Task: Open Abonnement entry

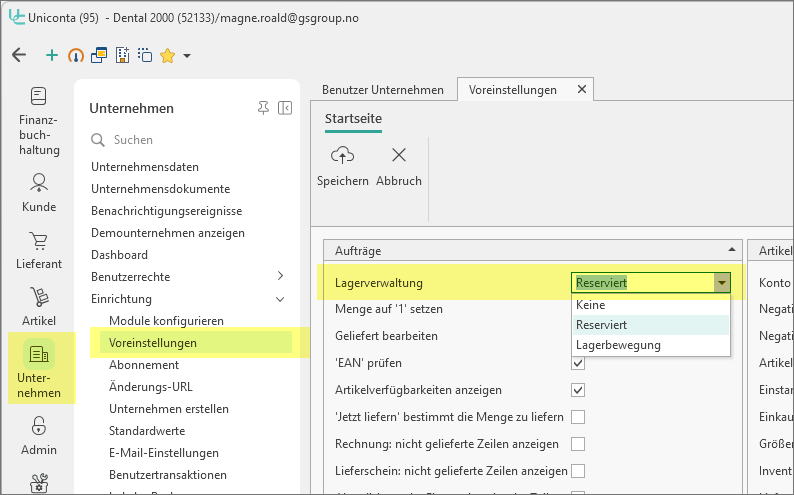Action: (144, 365)
